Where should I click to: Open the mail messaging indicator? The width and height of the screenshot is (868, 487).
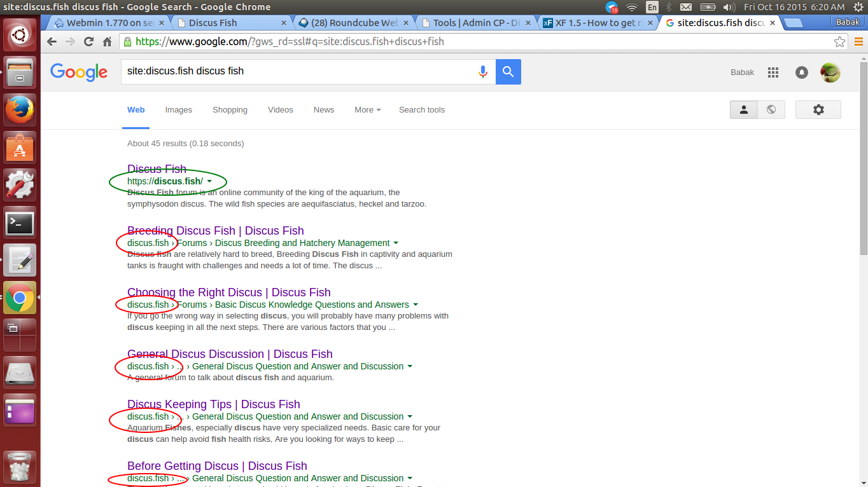tap(686, 7)
